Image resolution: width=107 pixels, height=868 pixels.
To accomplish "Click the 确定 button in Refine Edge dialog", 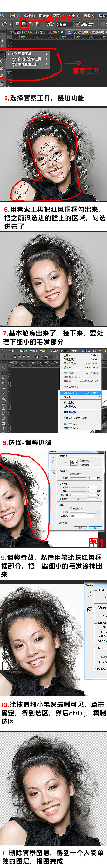I will pyautogui.click(x=95, y=528).
